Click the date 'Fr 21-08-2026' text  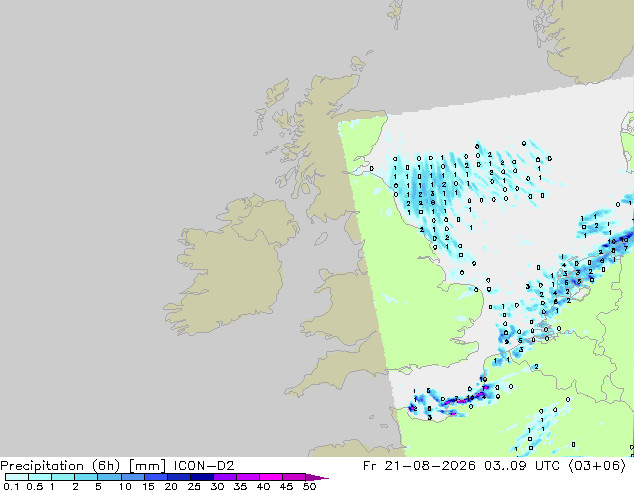(x=419, y=466)
